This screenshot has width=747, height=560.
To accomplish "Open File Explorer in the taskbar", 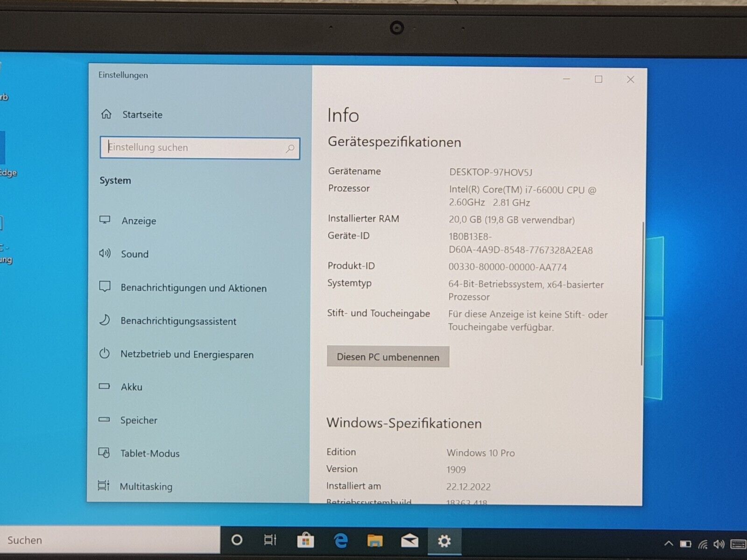I will (375, 540).
